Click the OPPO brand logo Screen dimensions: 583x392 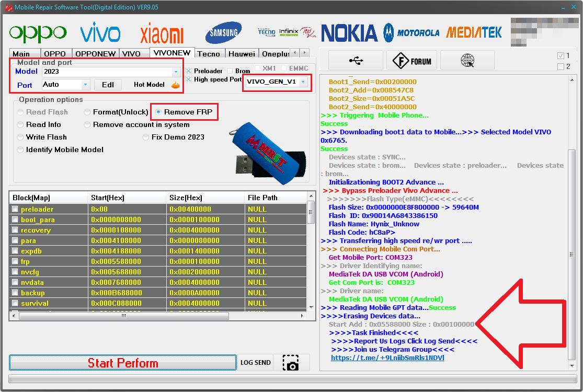coord(38,33)
